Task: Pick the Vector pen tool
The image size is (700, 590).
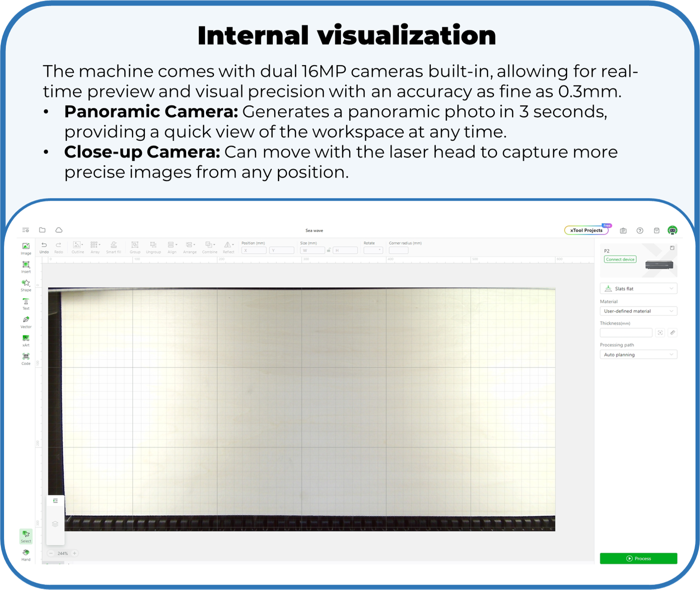Action: (26, 321)
